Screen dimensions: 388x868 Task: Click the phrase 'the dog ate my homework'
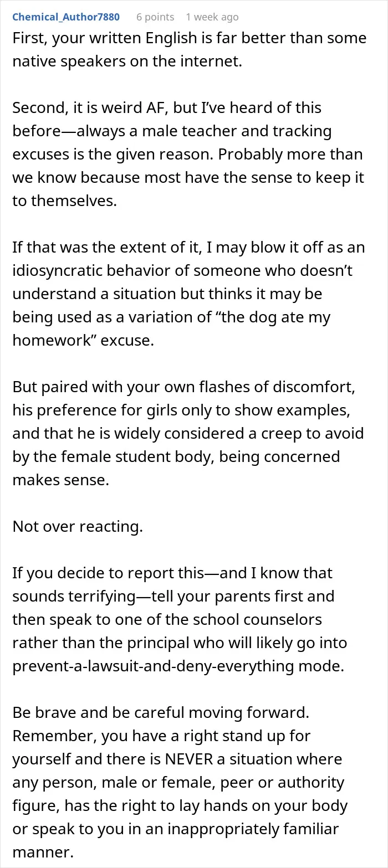(x=172, y=328)
